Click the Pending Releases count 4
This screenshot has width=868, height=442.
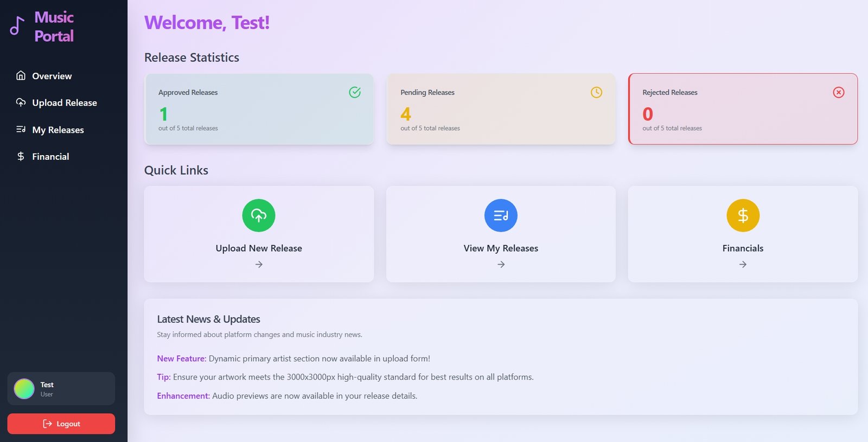pos(406,114)
